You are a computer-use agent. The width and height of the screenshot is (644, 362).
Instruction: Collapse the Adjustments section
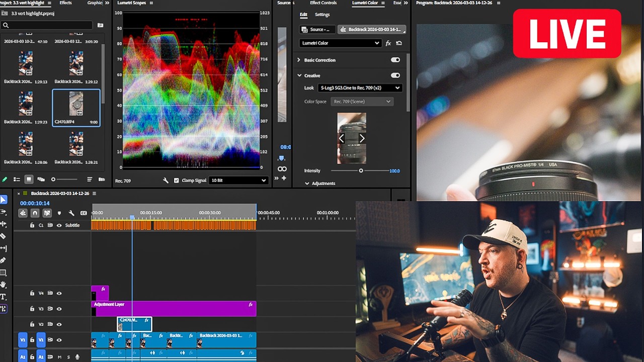point(307,184)
